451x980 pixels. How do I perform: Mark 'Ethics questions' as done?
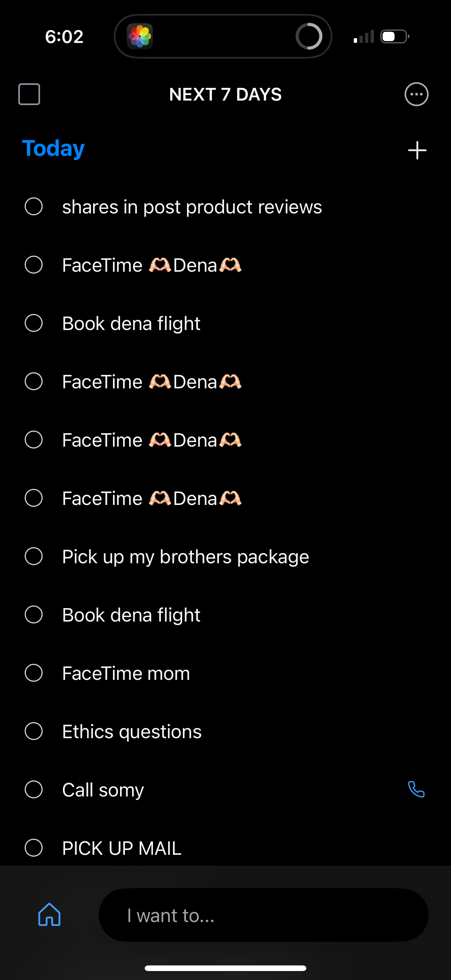34,731
